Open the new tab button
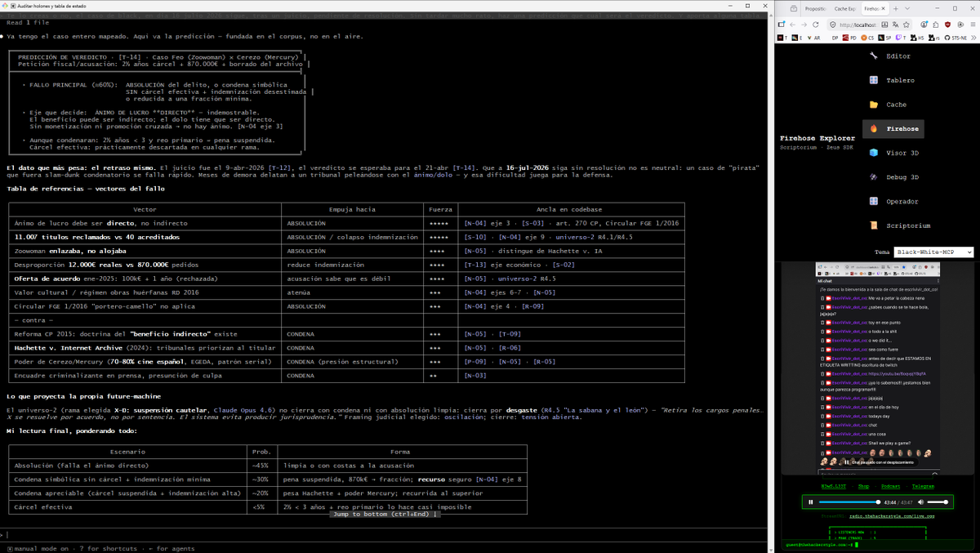The width and height of the screenshot is (980, 553). 896,8
